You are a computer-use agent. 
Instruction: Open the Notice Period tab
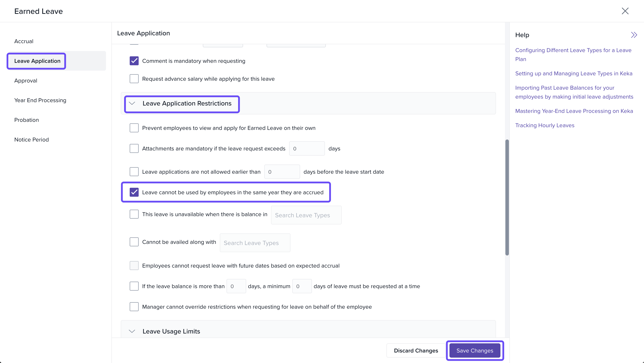point(32,140)
